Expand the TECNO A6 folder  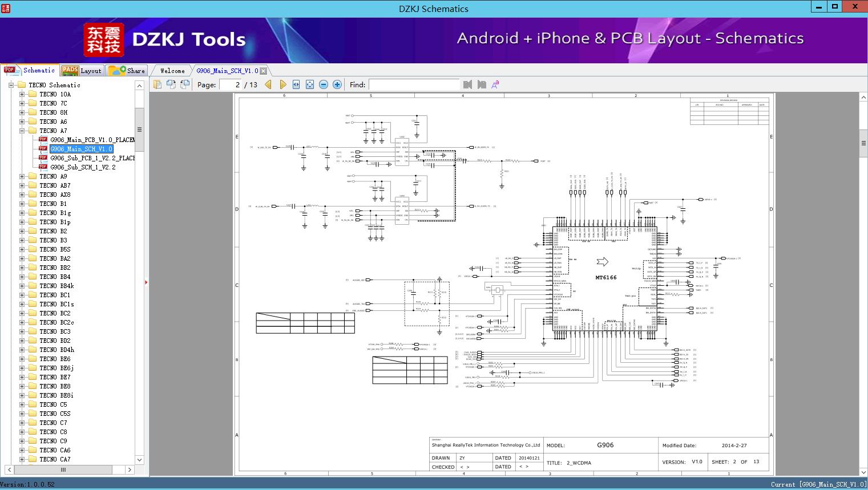pos(22,122)
